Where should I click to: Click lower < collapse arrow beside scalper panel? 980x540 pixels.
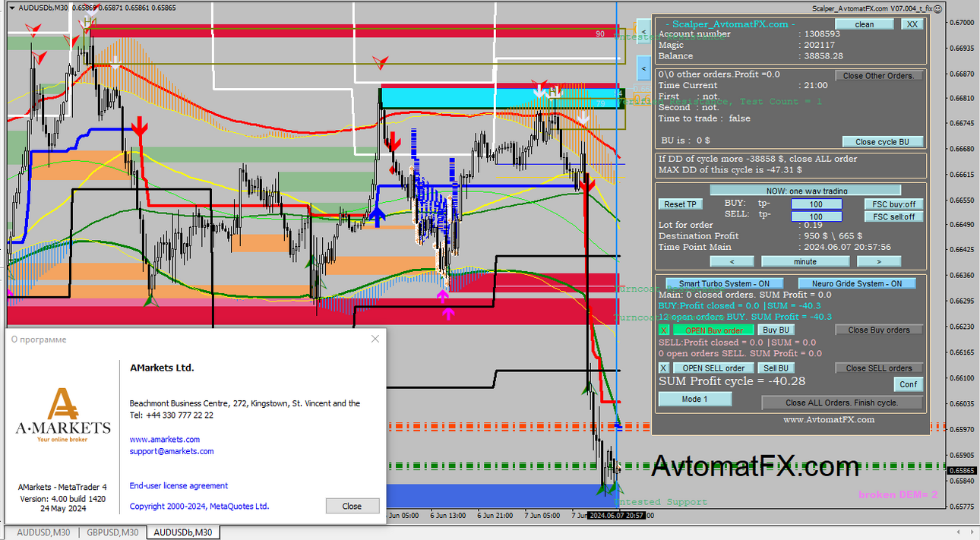click(x=643, y=68)
